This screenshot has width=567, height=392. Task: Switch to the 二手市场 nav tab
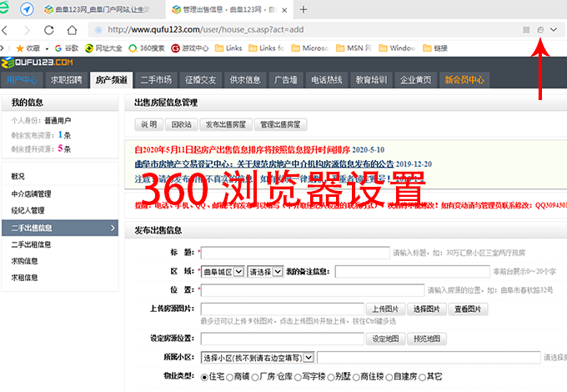[155, 80]
